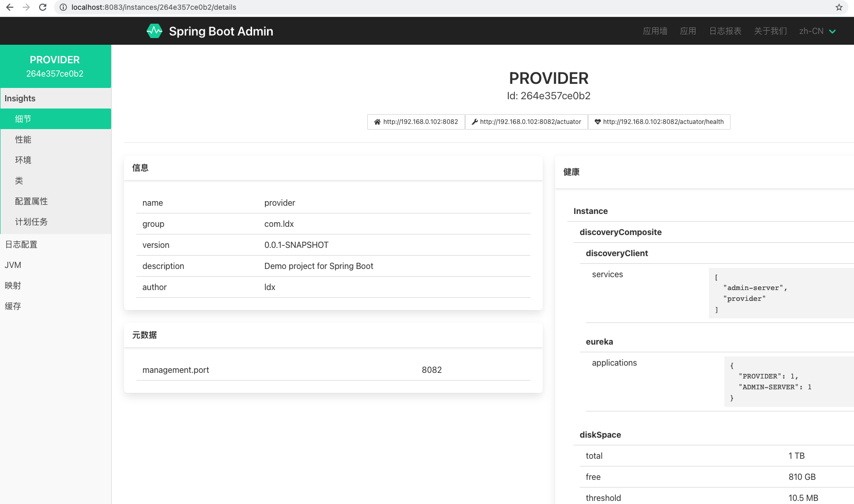Open the 应用 navigation item
Image resolution: width=854 pixels, height=504 pixels.
[x=688, y=31]
